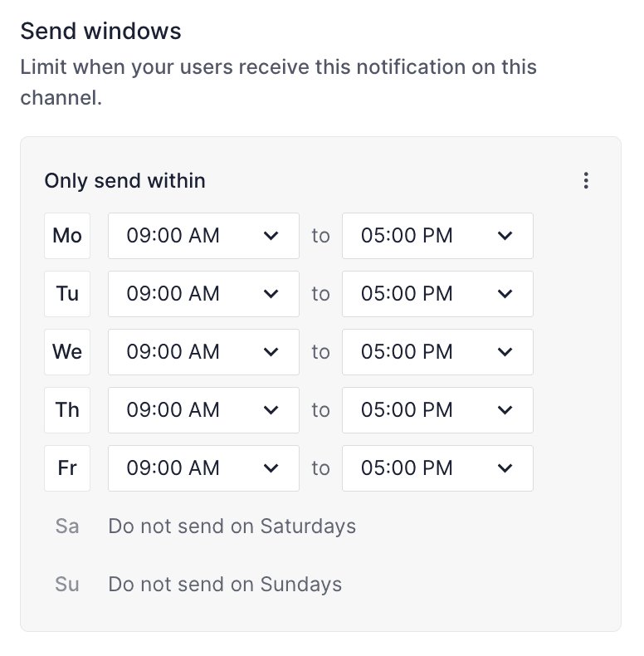This screenshot has height=656, width=644.
Task: Toggle Tuesday day button off
Action: 67,294
